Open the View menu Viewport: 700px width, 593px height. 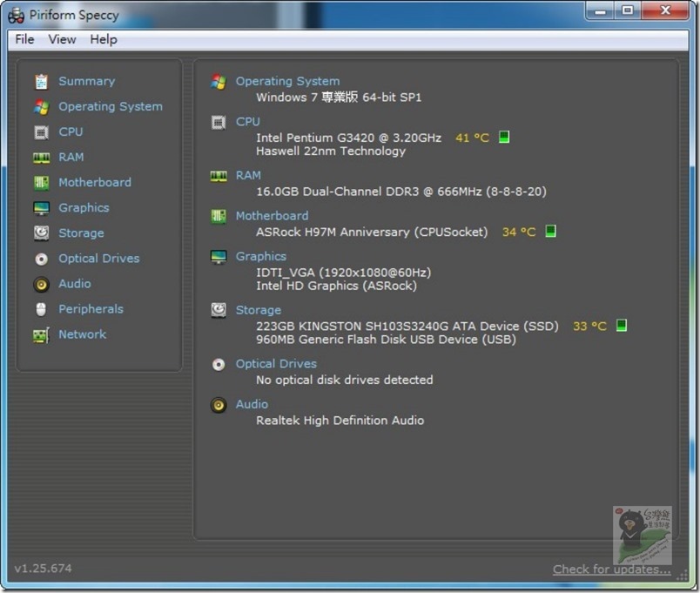(x=62, y=39)
